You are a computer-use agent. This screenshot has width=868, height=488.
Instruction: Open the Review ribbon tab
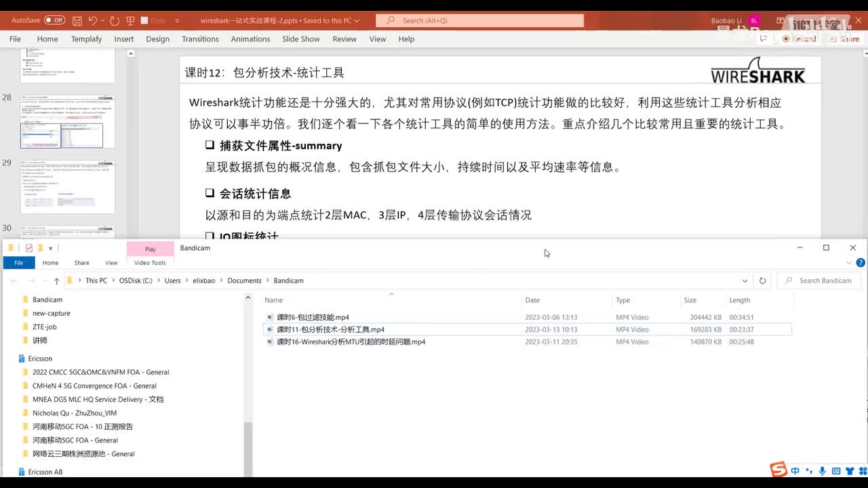point(344,39)
